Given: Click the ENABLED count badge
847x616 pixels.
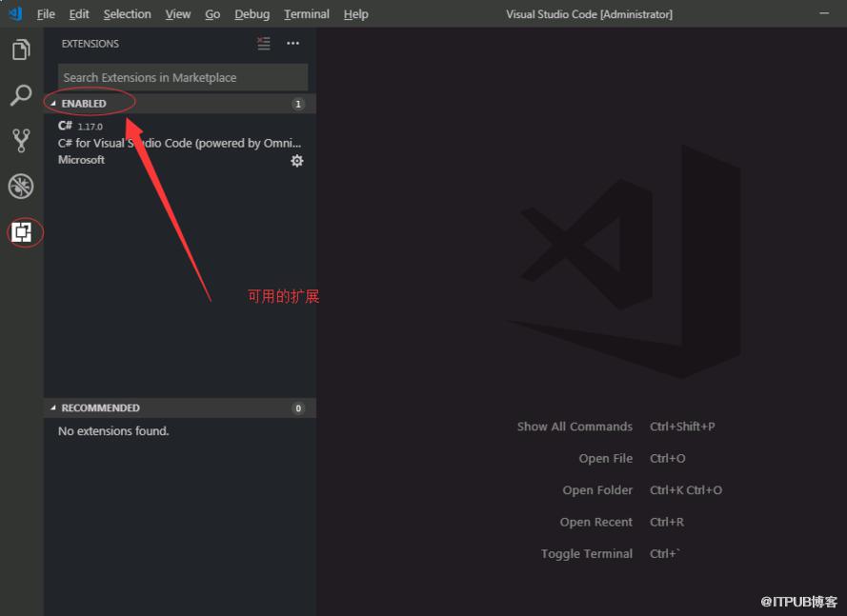Looking at the screenshot, I should pyautogui.click(x=297, y=104).
